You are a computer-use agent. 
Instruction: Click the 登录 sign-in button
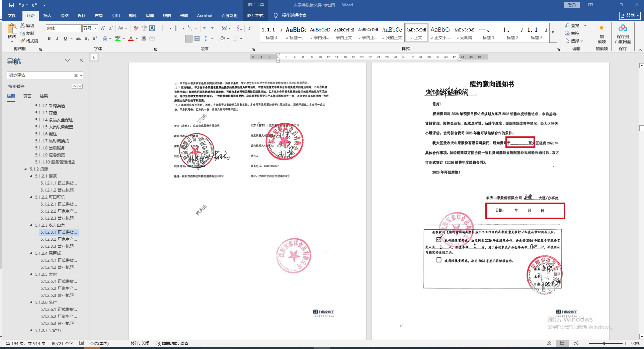pos(572,5)
